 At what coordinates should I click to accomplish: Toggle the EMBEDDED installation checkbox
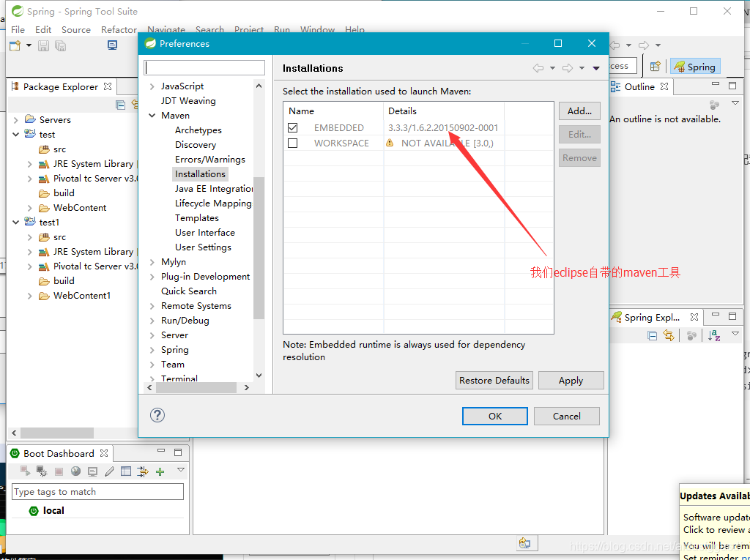coord(293,127)
